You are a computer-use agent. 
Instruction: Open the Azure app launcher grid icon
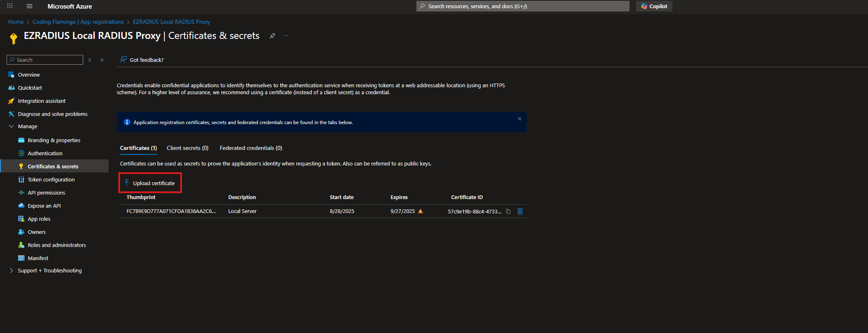tap(10, 6)
